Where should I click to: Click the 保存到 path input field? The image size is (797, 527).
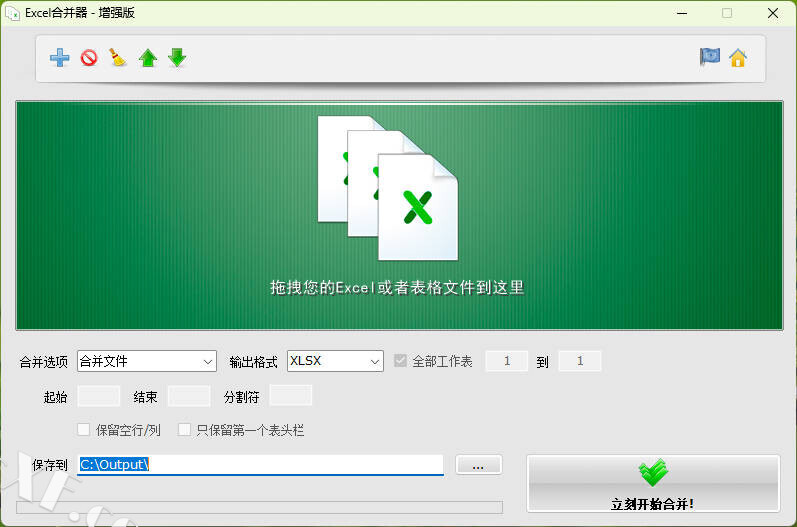[260, 465]
